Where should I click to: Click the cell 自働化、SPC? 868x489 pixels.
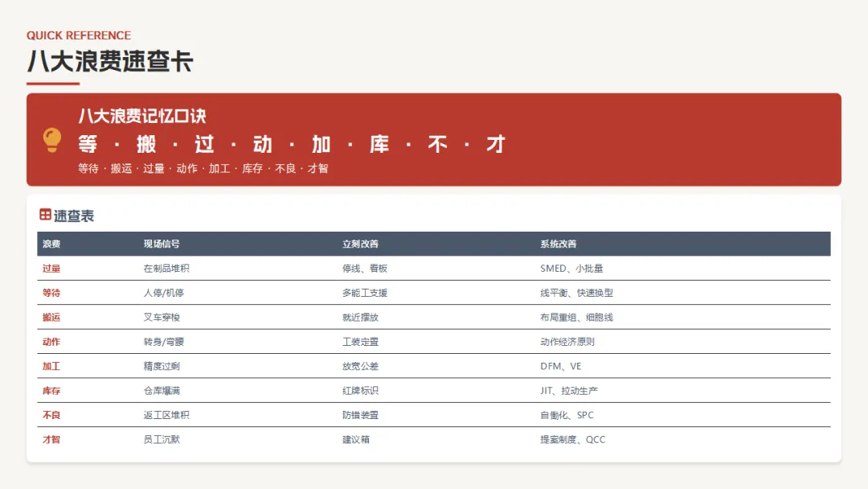567,415
